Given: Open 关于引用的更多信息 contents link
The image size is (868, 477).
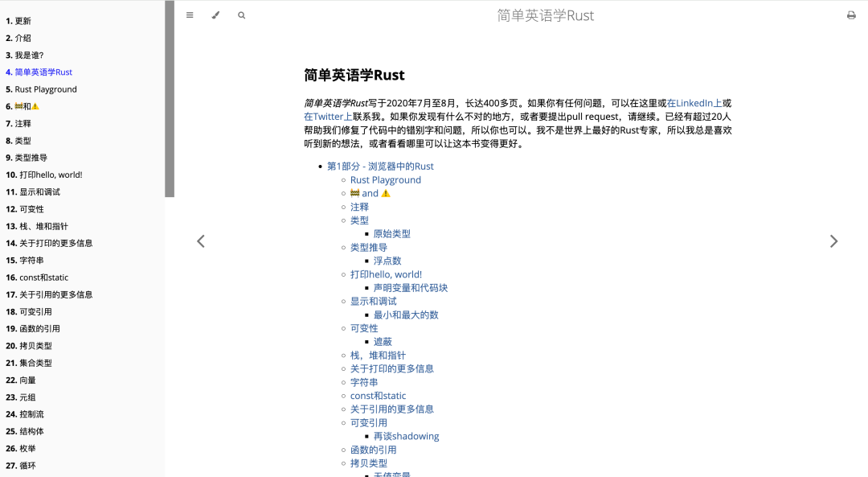Looking at the screenshot, I should 392,409.
